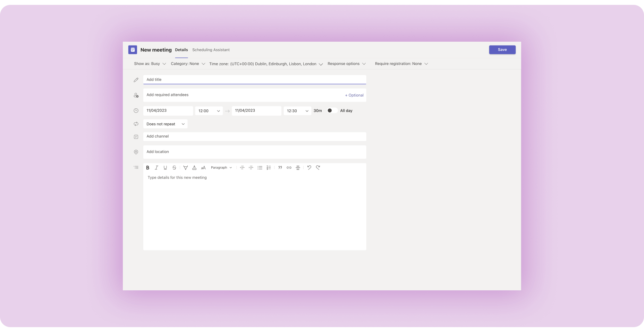Image resolution: width=644 pixels, height=332 pixels.
Task: Open the 12:30 end time dropdown
Action: pyautogui.click(x=297, y=111)
